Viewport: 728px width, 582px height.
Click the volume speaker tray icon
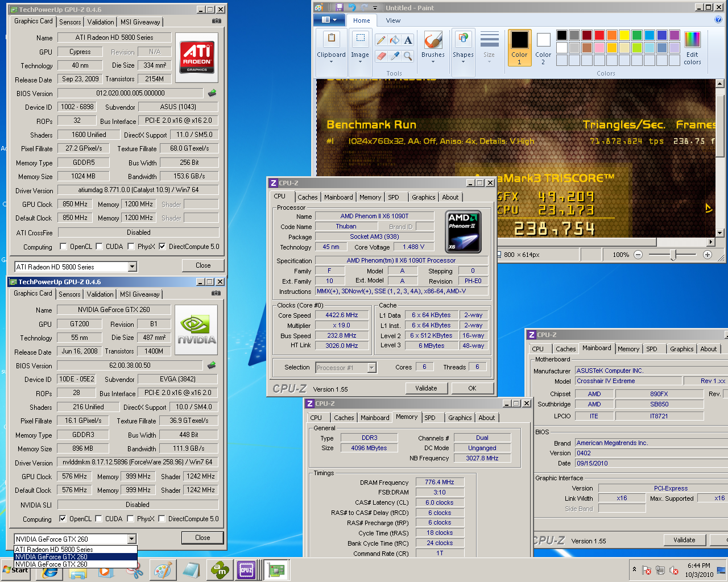point(674,570)
